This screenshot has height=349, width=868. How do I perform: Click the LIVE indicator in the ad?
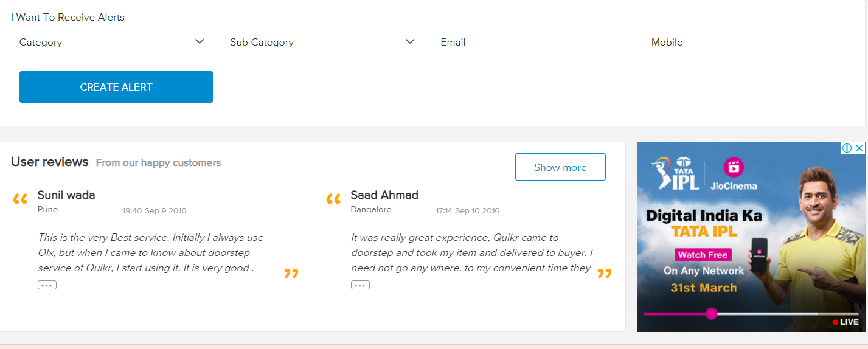coord(845,322)
